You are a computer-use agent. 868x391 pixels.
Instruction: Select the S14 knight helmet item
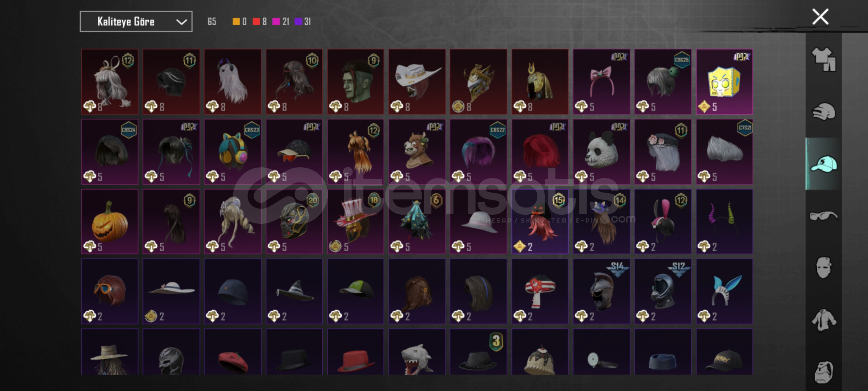coord(601,291)
